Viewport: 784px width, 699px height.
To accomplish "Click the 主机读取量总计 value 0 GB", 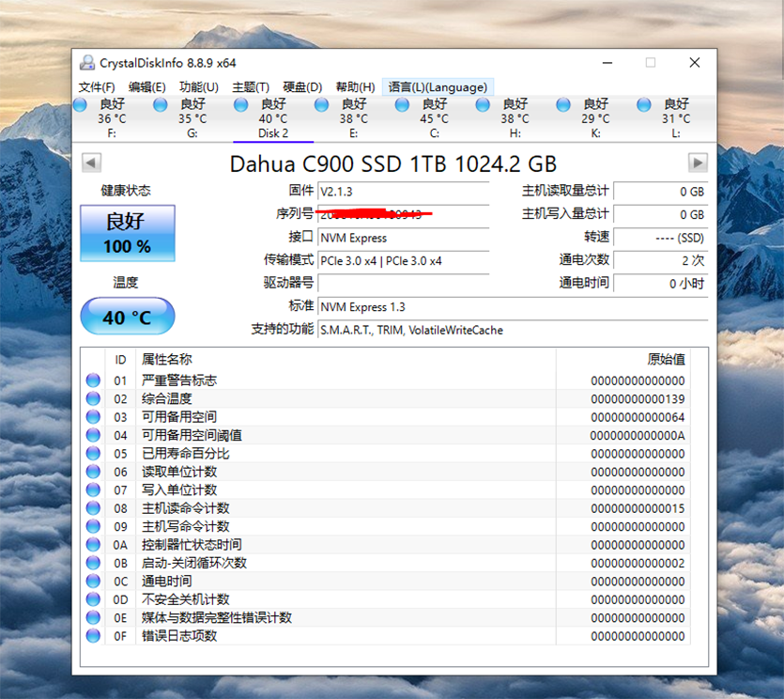I will coord(660,192).
